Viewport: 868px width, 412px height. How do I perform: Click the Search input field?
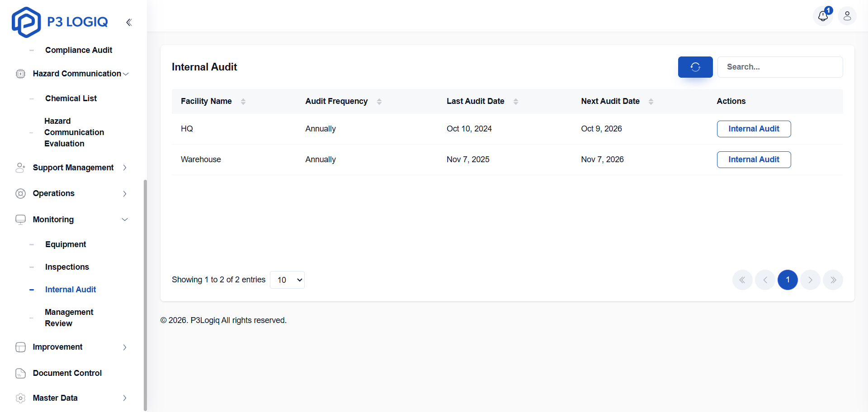780,67
